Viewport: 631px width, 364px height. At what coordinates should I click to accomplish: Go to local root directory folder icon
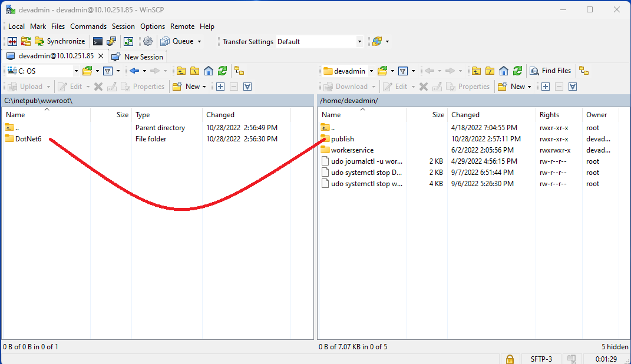(x=195, y=71)
